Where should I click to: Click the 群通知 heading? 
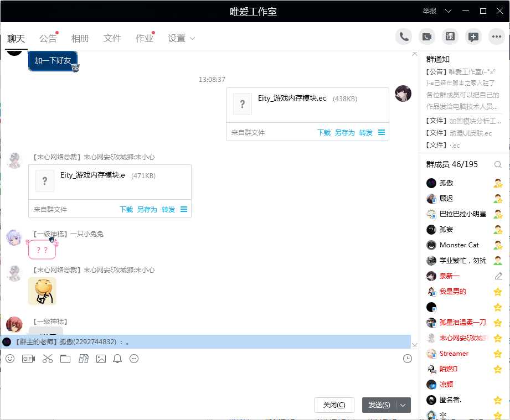(x=438, y=59)
